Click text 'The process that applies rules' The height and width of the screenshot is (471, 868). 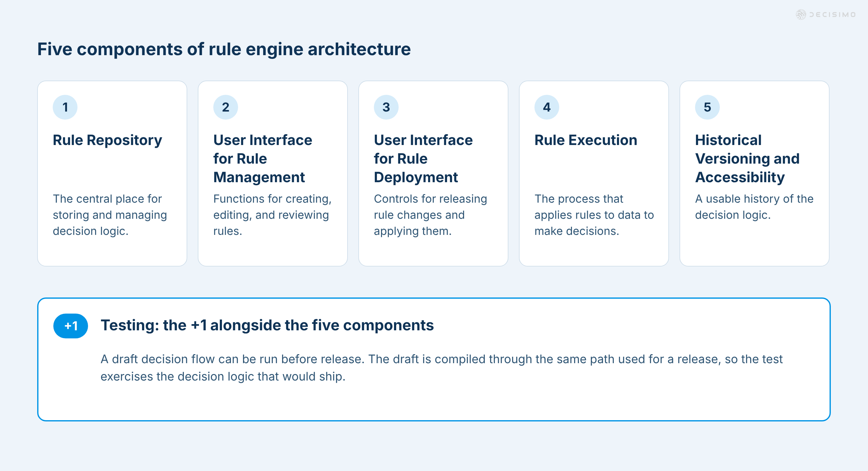594,215
